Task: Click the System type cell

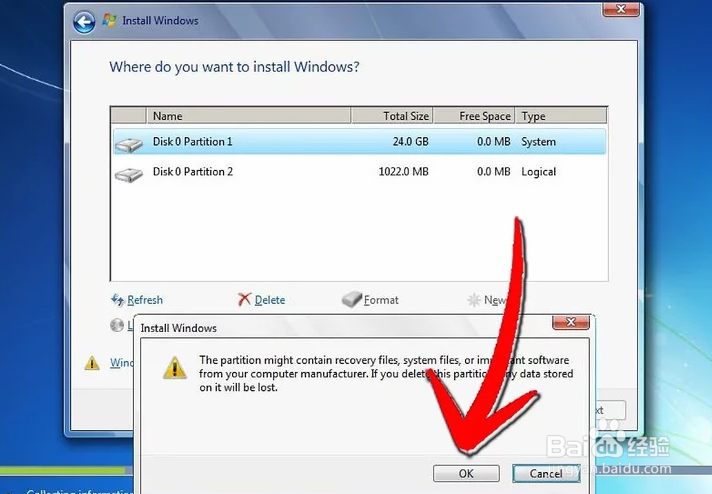Action: point(538,142)
